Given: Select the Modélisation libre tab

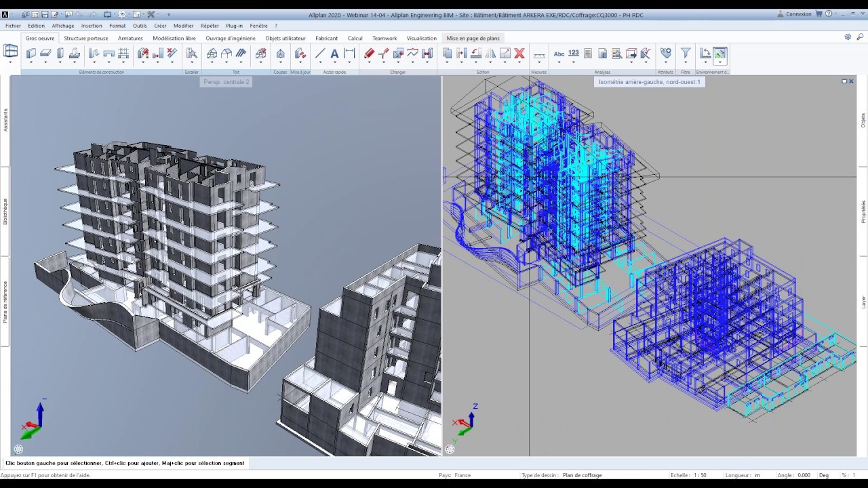Looking at the screenshot, I should pos(174,38).
